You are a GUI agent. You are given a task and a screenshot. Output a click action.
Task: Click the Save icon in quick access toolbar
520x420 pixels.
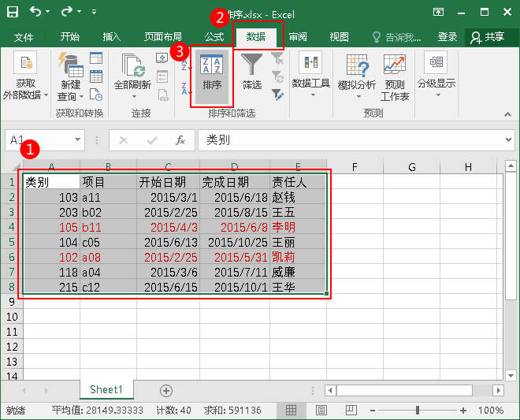pos(13,12)
